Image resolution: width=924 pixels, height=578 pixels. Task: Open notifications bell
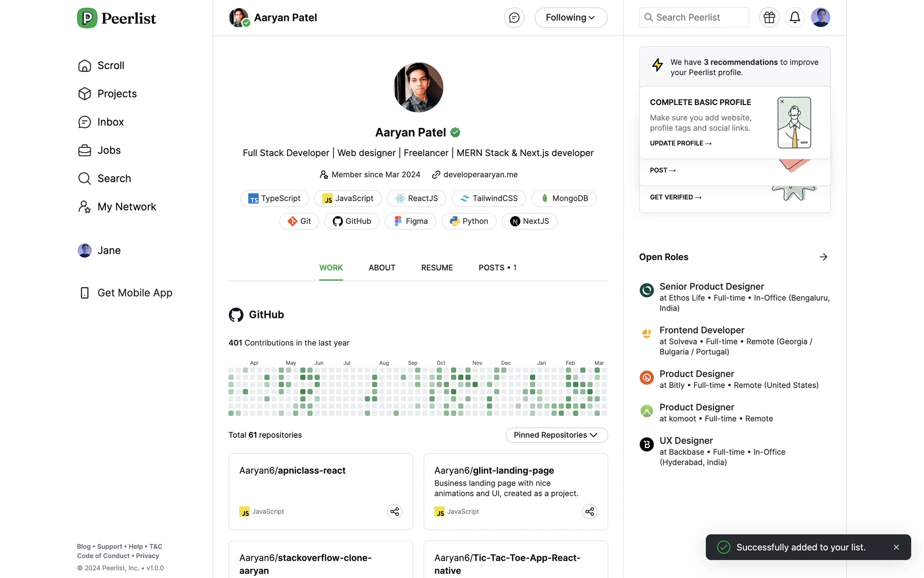(795, 18)
